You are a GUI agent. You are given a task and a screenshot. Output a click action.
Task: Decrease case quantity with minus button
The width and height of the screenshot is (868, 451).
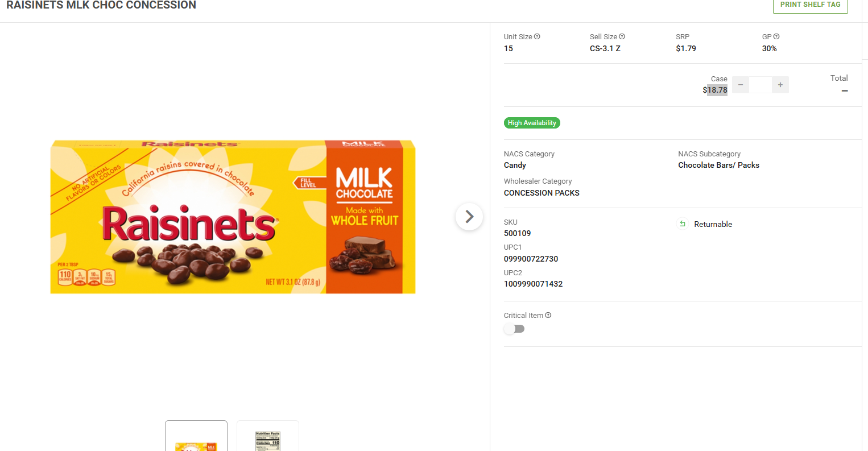[741, 85]
